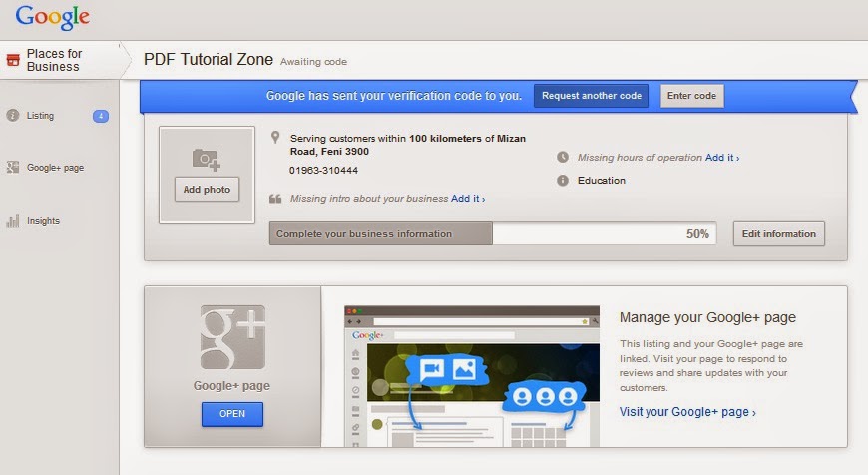Click the verification code sent message
The image size is (868, 475).
(393, 95)
